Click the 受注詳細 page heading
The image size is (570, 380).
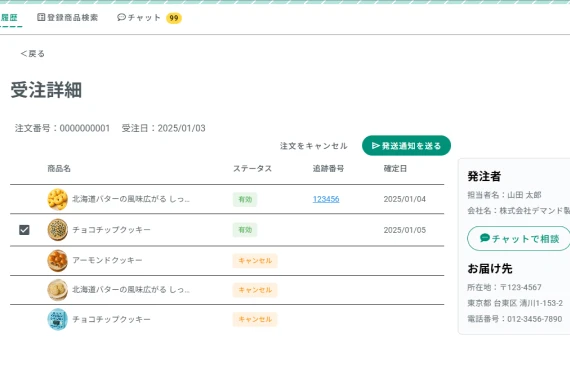pos(46,90)
